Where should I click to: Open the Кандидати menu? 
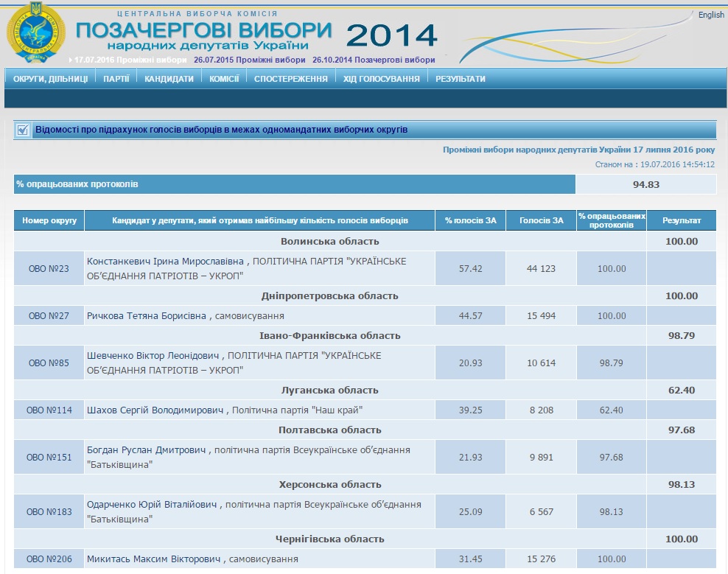click(x=169, y=79)
